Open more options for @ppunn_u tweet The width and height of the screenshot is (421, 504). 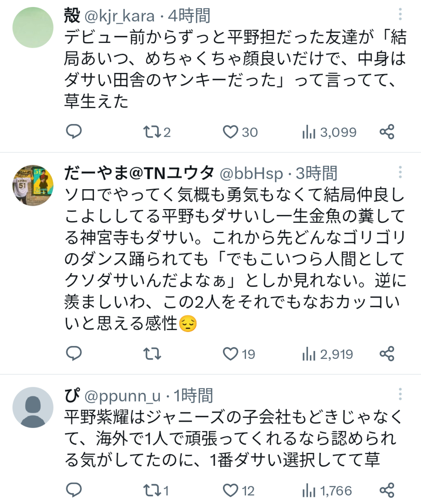click(x=400, y=394)
